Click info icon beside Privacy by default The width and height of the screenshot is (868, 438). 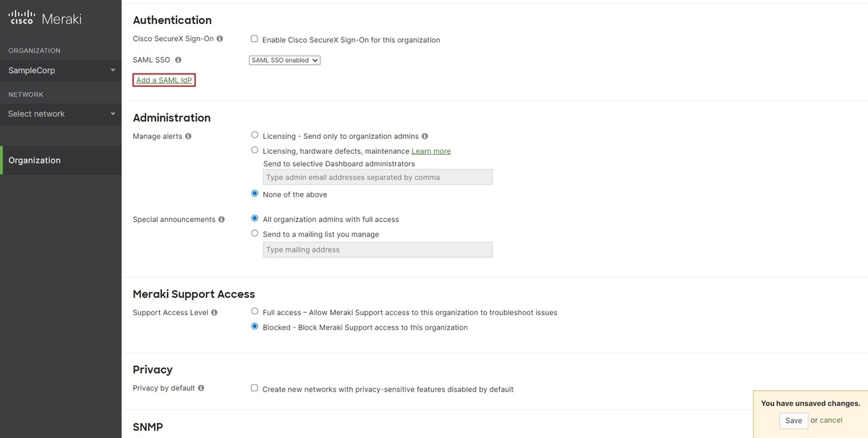click(x=201, y=388)
